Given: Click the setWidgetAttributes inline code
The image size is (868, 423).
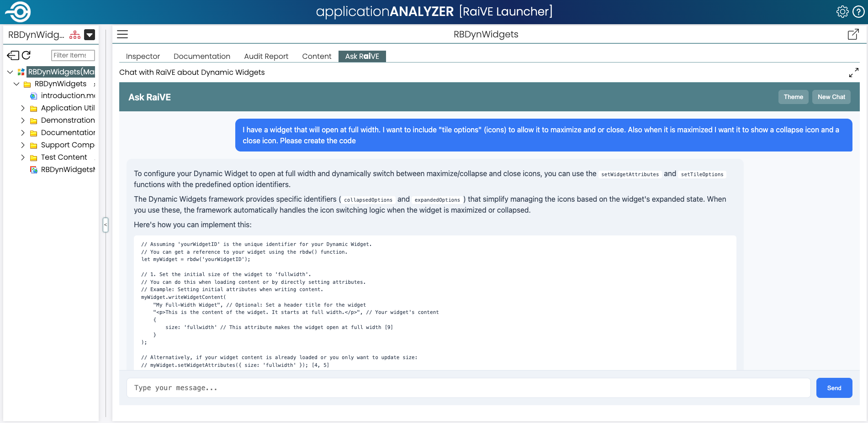Looking at the screenshot, I should tap(630, 174).
